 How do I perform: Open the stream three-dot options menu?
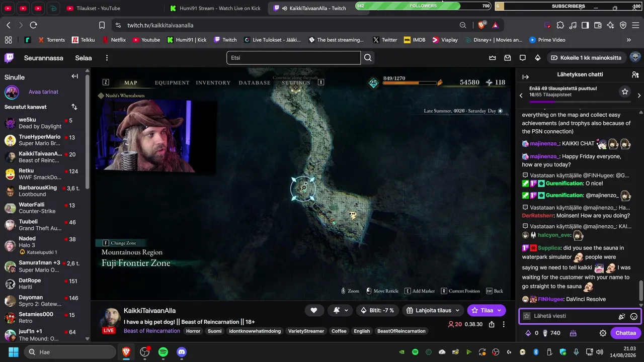(x=504, y=324)
